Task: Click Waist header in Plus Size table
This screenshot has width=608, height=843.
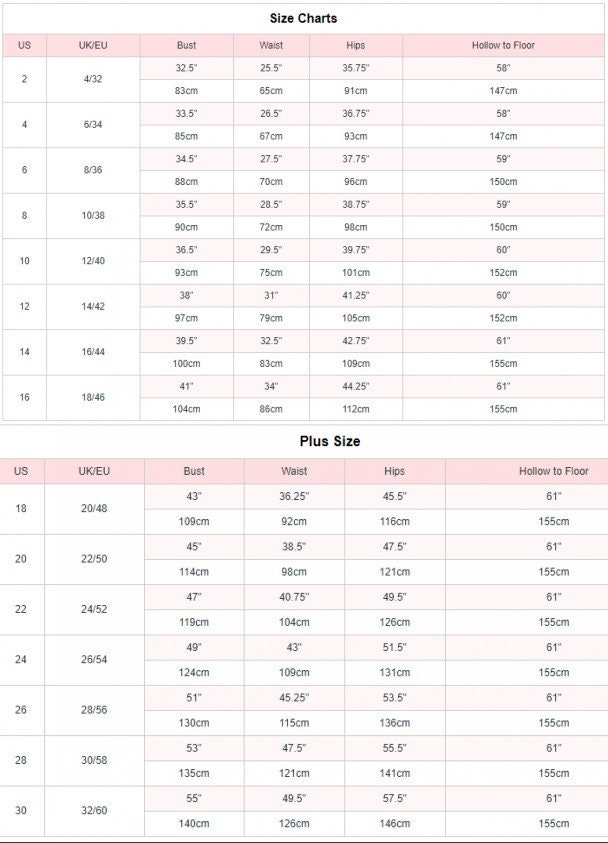Action: [x=294, y=471]
